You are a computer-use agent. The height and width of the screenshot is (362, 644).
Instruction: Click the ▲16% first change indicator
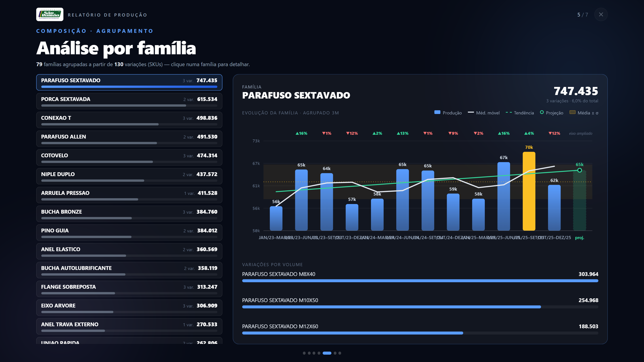(301, 133)
